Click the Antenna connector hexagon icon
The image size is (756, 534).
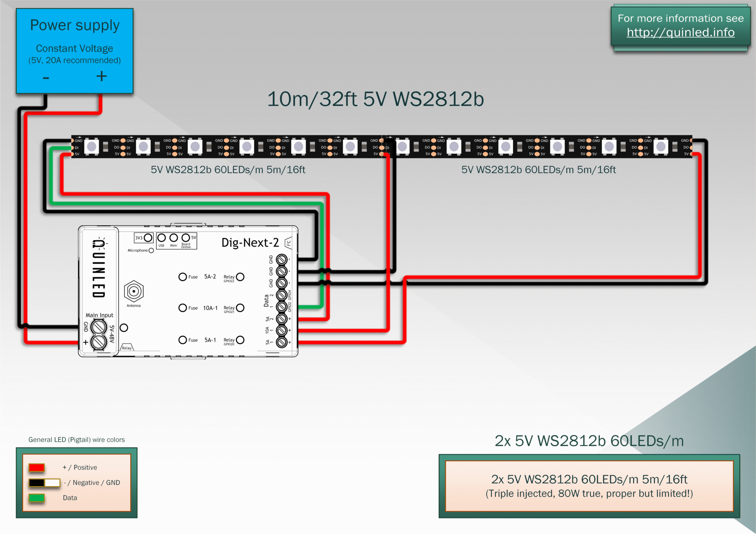coord(134,291)
